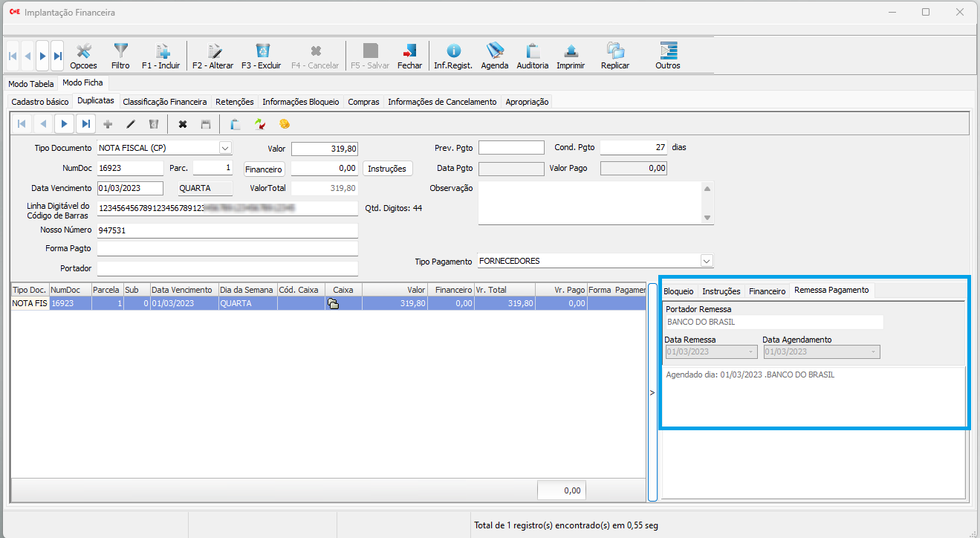
Task: Go to last record in Duplicatas navigator
Action: 87,124
